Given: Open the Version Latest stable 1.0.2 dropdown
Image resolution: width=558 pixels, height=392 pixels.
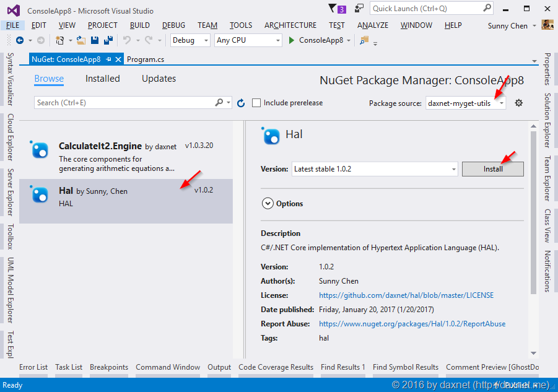Looking at the screenshot, I should [375, 169].
